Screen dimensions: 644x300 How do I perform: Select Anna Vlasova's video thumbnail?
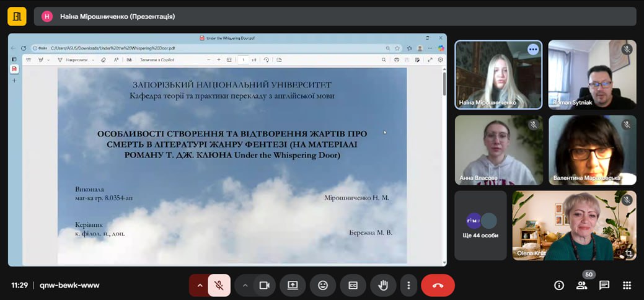(x=498, y=149)
